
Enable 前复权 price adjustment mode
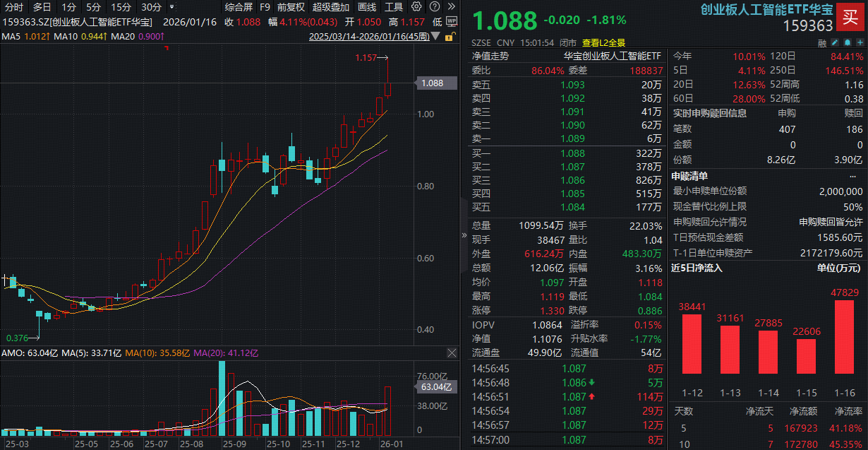pyautogui.click(x=291, y=6)
